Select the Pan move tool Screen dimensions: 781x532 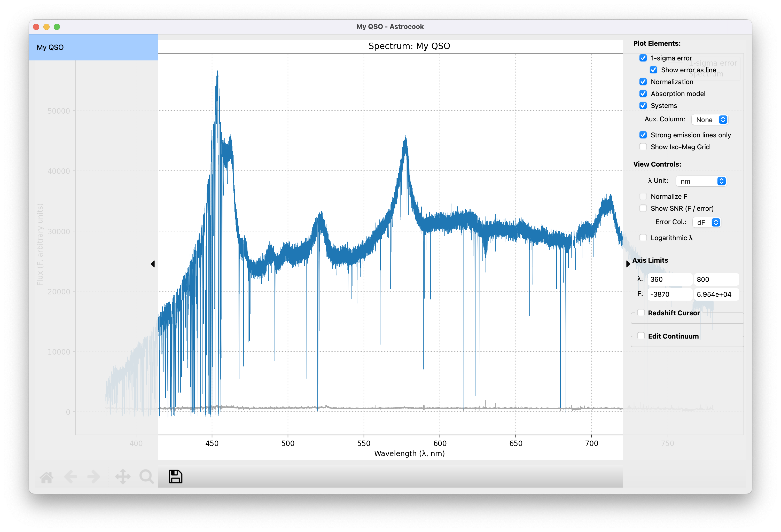123,476
